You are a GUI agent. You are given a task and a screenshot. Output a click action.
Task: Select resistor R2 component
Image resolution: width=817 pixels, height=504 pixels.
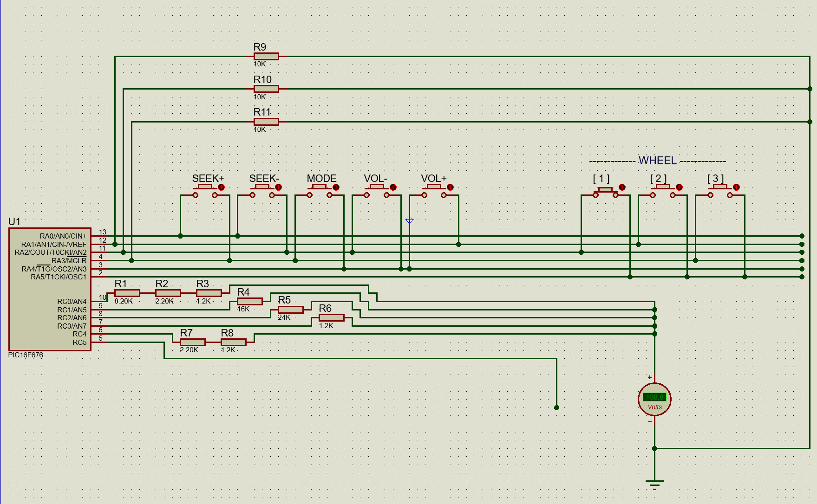coord(168,293)
